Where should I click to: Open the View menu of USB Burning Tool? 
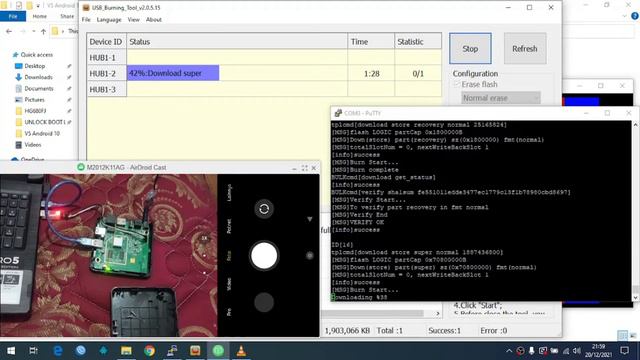(x=133, y=20)
